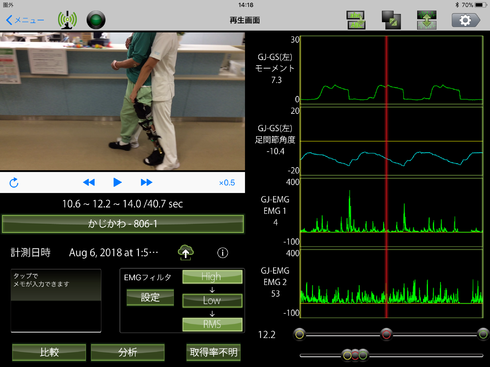Toggle the RMS filter
490x367 pixels.
(212, 324)
